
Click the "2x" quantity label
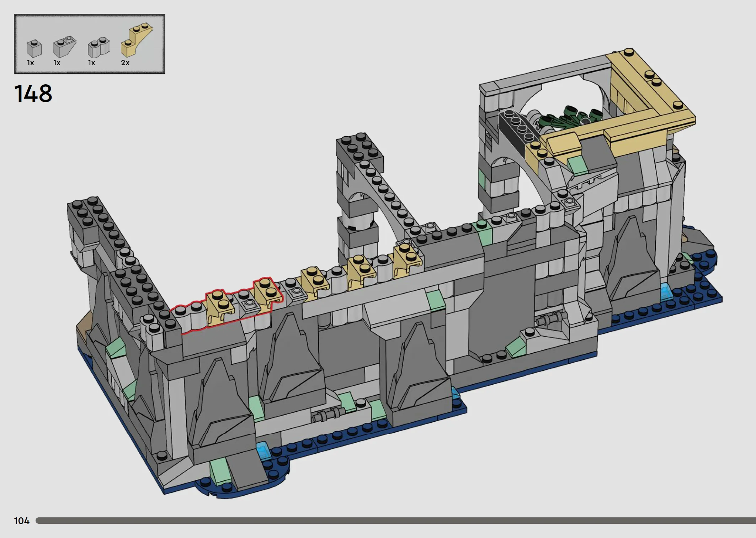click(x=125, y=63)
